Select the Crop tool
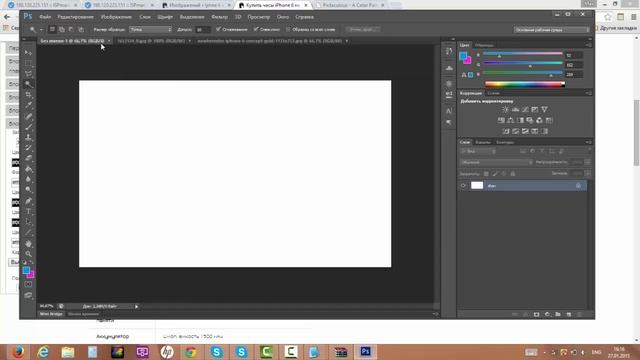 tap(28, 95)
